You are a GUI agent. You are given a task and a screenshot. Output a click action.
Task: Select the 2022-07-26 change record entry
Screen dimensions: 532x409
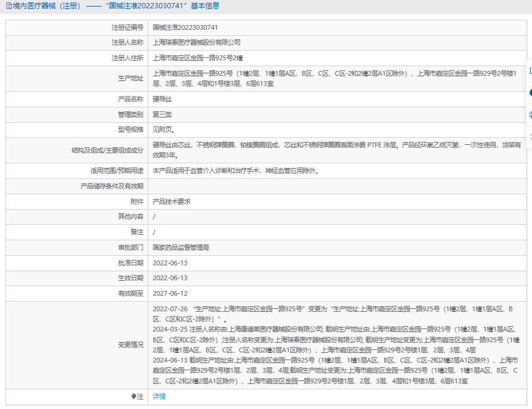pyautogui.click(x=332, y=314)
